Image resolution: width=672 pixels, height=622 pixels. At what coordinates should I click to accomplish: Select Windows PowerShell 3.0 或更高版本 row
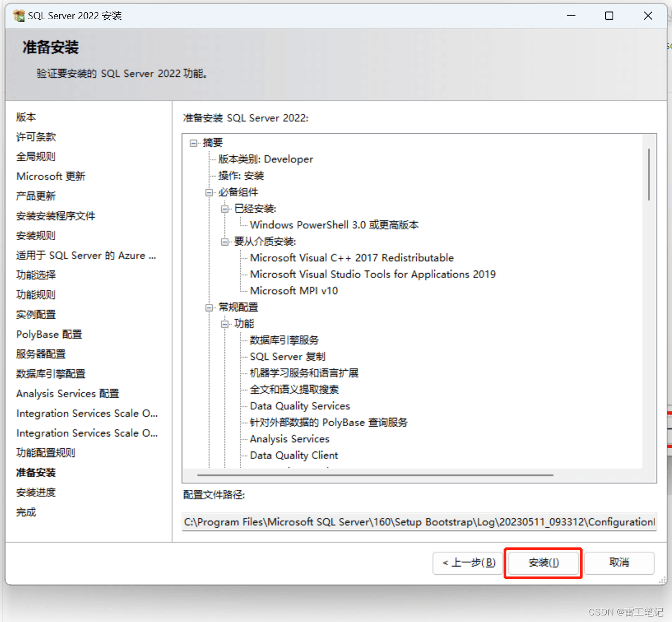click(334, 225)
